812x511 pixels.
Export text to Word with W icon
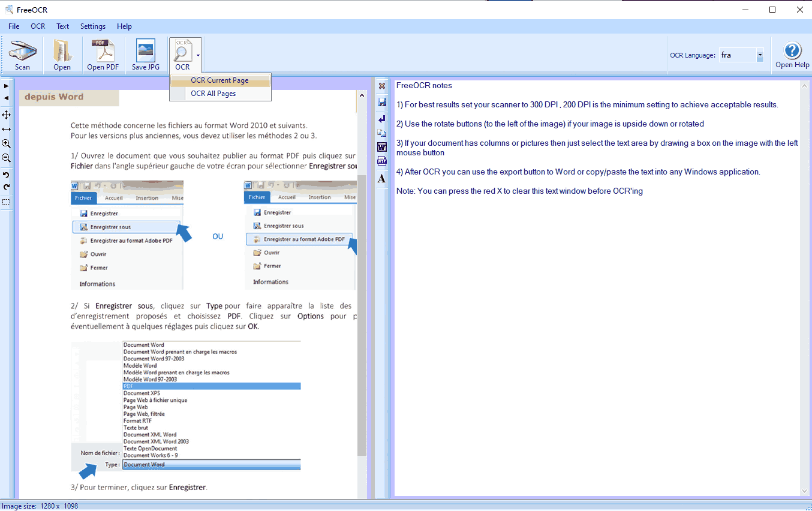coord(382,147)
